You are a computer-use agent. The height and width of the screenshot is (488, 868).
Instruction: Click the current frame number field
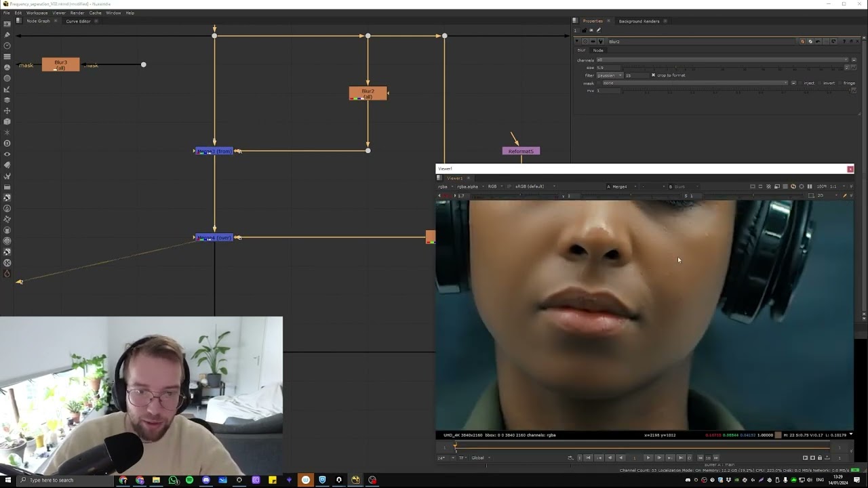tap(635, 457)
